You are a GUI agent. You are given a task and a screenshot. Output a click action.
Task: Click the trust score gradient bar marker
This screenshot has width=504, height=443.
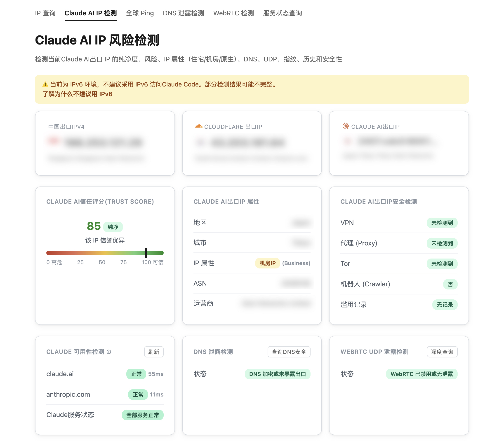click(146, 253)
